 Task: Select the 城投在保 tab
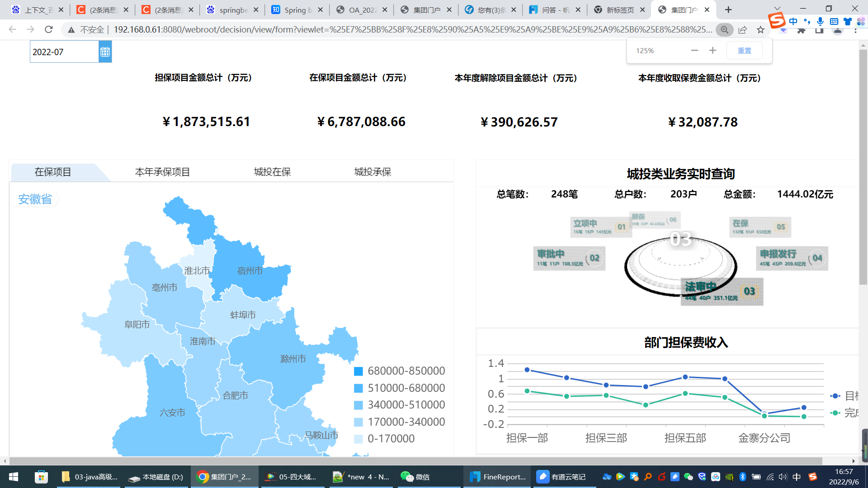point(272,172)
